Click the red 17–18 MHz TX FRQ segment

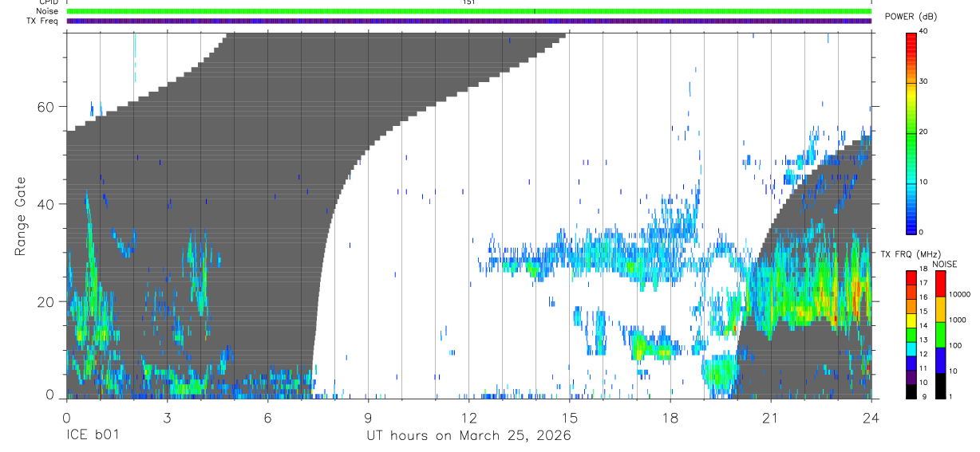[x=911, y=277]
